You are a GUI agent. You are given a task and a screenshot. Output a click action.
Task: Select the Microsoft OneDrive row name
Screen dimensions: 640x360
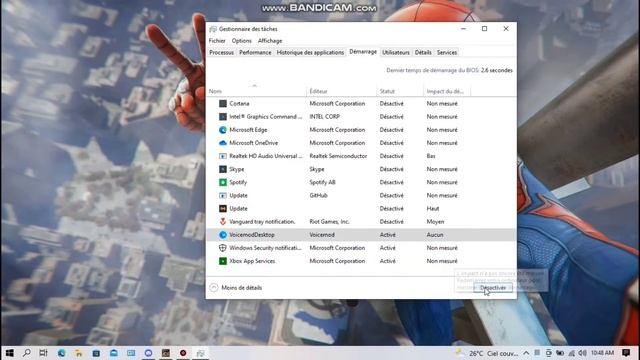(x=253, y=143)
